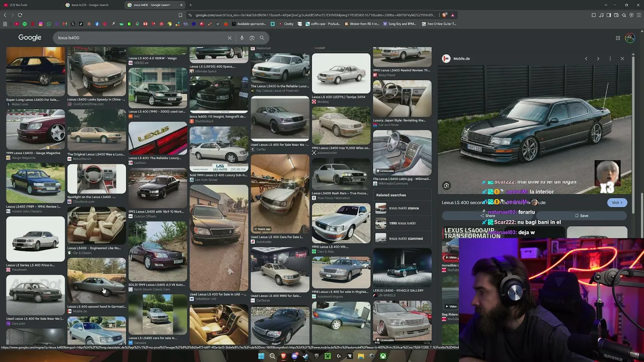
Task: Open a new browser tab
Action: click(190, 5)
